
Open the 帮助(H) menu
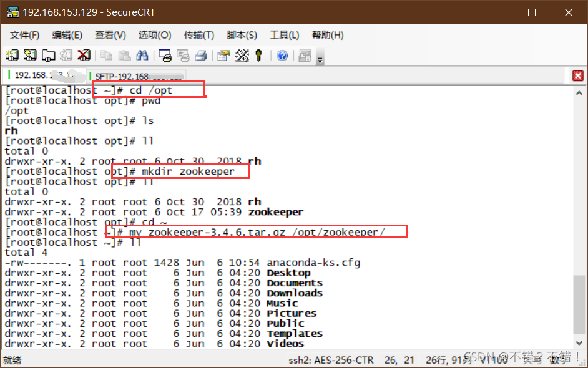pyautogui.click(x=327, y=35)
